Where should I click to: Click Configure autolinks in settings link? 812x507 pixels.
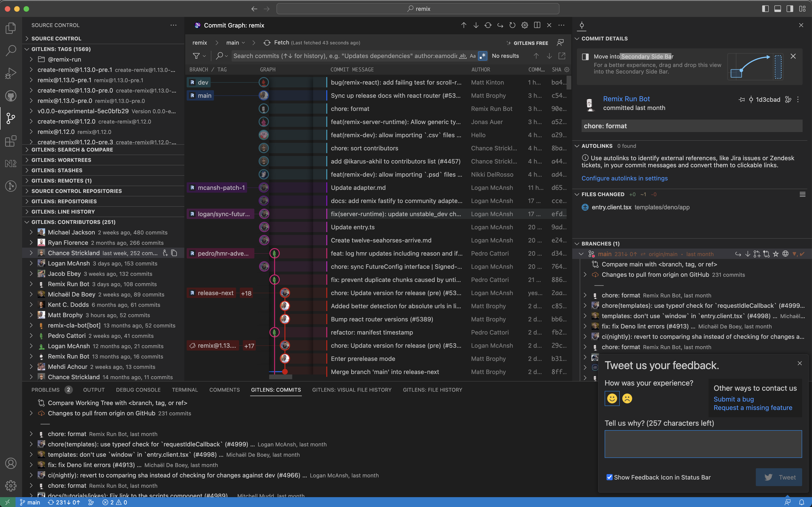(x=624, y=178)
